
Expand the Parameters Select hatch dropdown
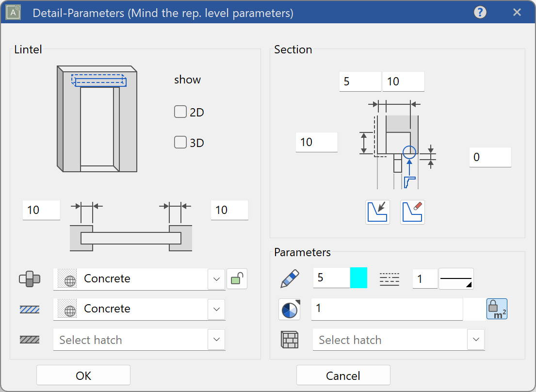click(476, 340)
